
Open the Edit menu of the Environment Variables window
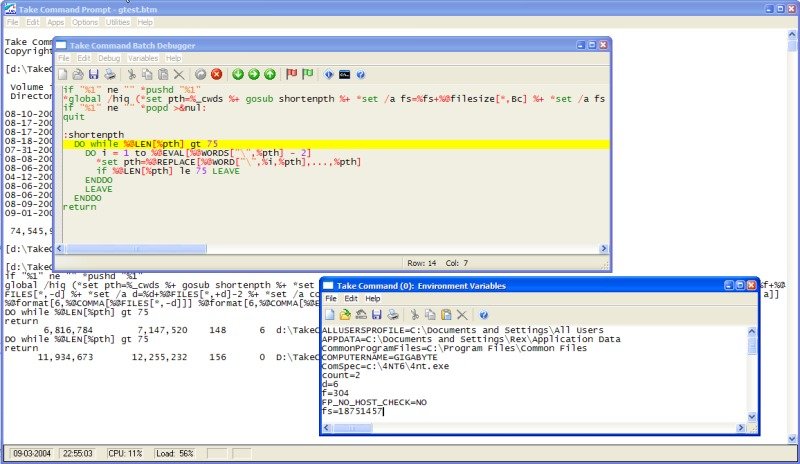click(351, 299)
